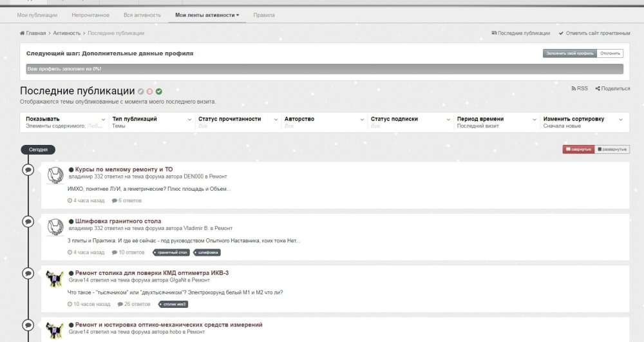Viewport: 644px width, 342px height.
Task: Click the red circle icon beside the heading
Action: [149, 91]
